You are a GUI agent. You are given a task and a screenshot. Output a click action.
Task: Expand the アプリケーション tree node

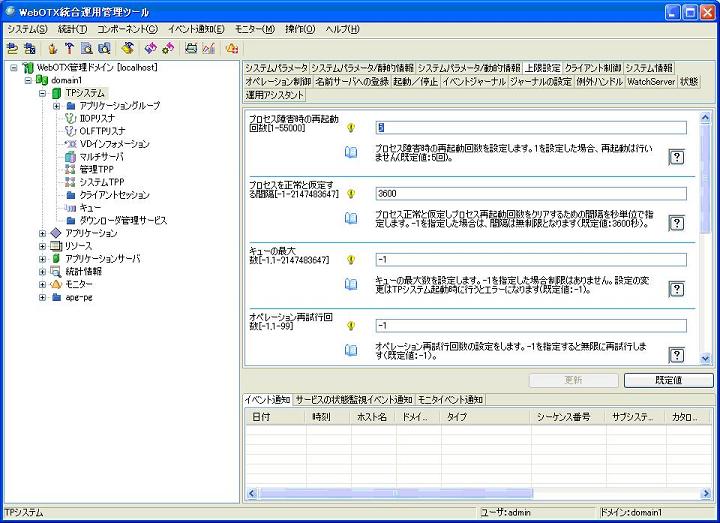click(43, 233)
